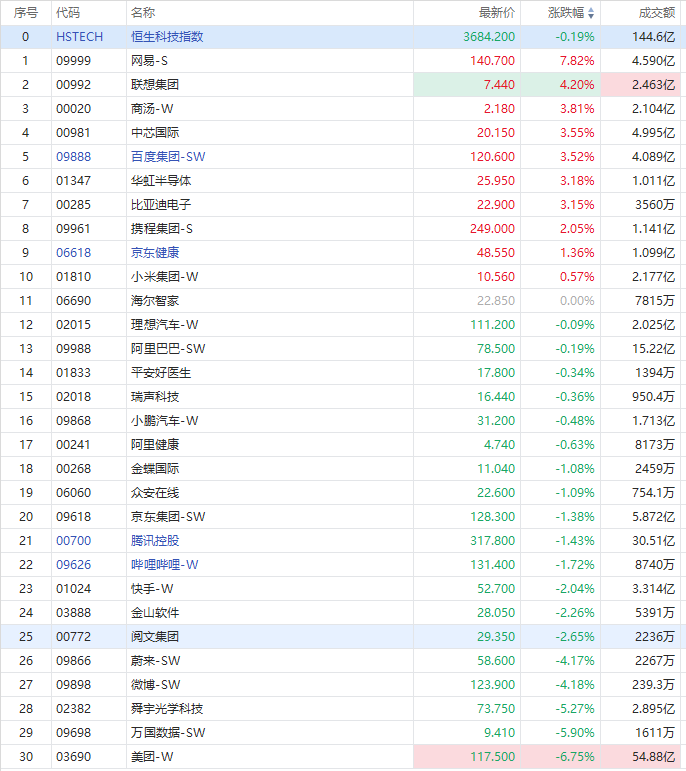
Task: Click the 金山软件 stock name
Action: (x=155, y=613)
